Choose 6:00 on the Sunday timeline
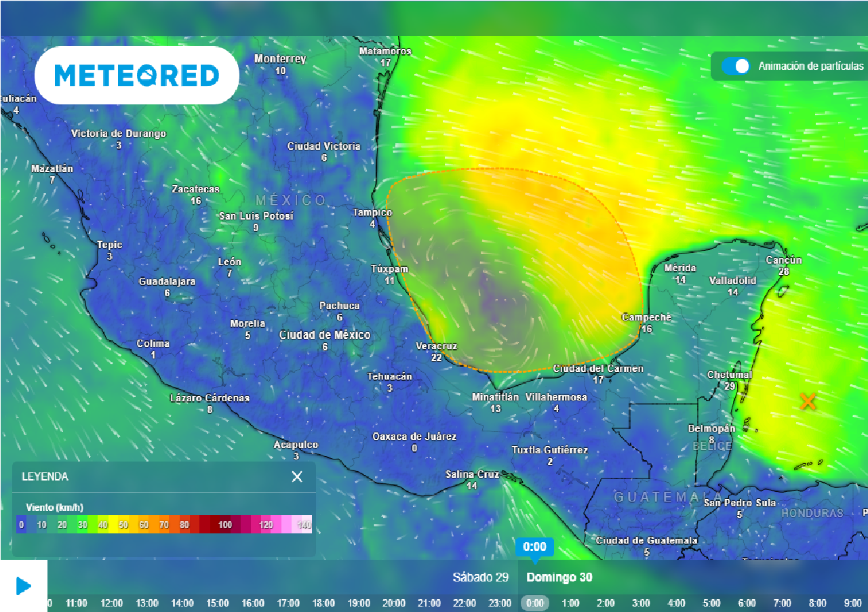868x612 pixels. click(747, 603)
